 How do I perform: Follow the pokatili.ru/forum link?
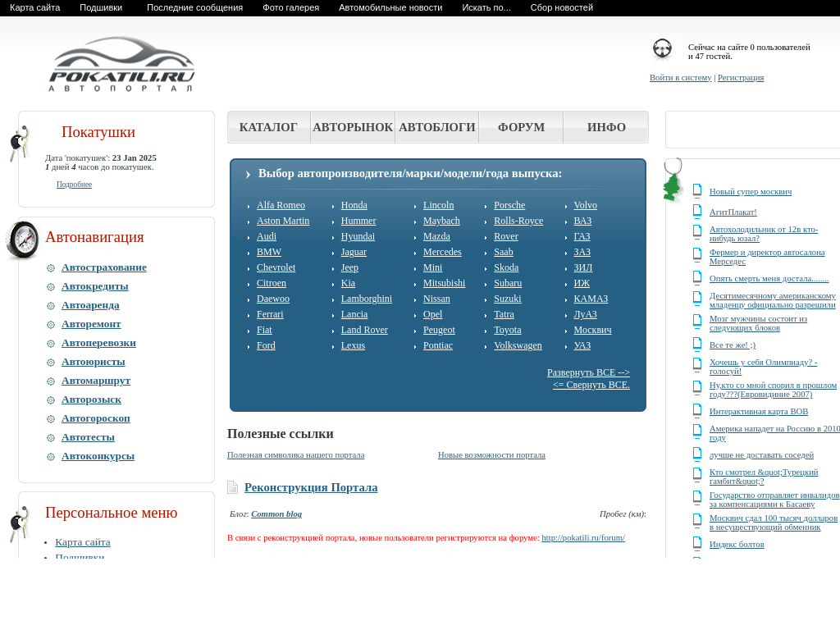(x=583, y=538)
